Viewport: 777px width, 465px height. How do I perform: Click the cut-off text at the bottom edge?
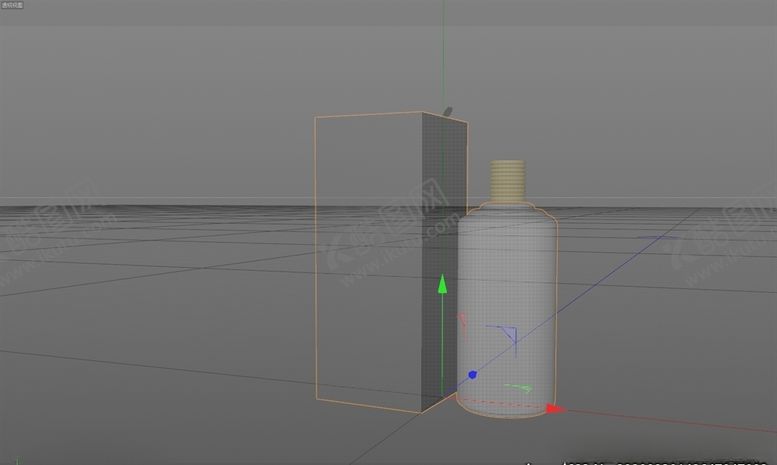(650, 461)
